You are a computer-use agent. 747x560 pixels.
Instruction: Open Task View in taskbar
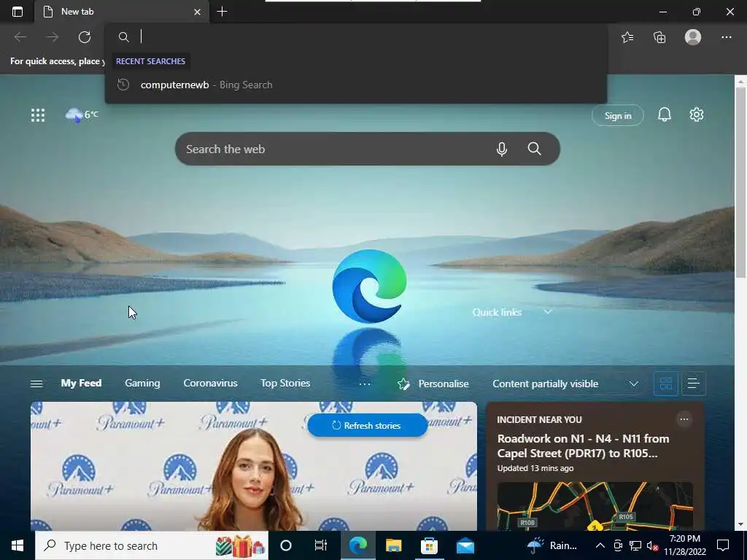[321, 545]
